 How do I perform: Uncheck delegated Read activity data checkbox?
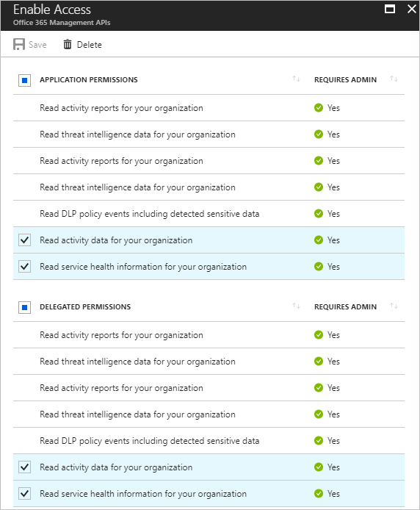pos(25,467)
